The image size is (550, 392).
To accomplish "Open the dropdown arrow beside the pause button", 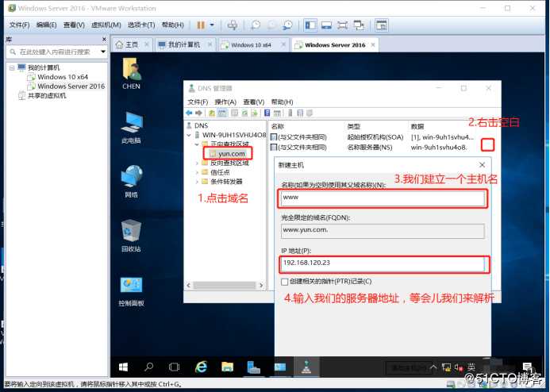I will [x=212, y=25].
